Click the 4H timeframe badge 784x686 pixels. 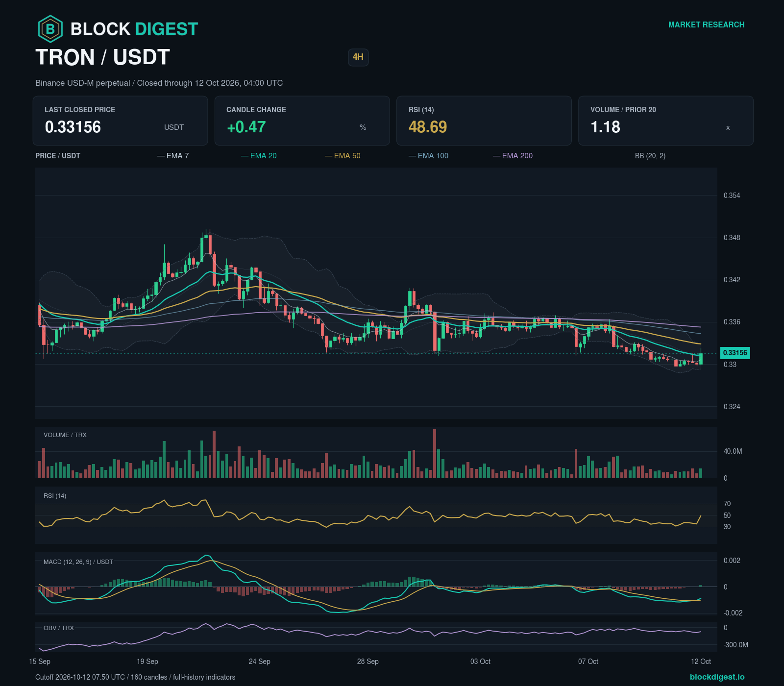(358, 57)
